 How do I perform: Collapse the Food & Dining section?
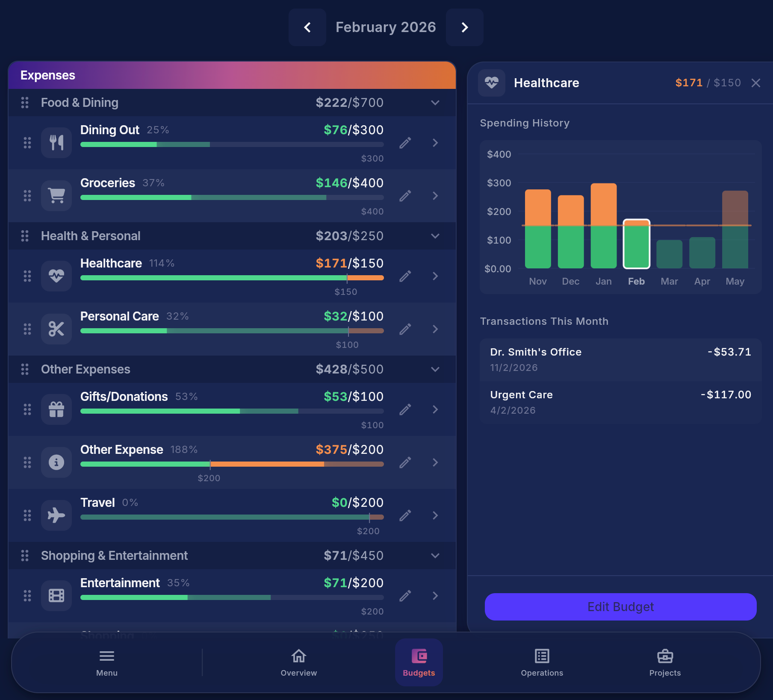coord(435,103)
